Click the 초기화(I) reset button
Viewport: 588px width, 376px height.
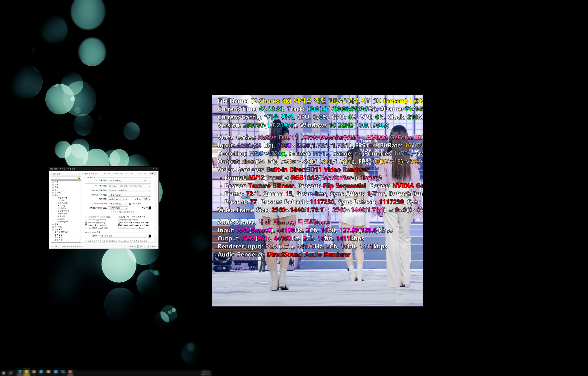pyautogui.click(x=55, y=246)
